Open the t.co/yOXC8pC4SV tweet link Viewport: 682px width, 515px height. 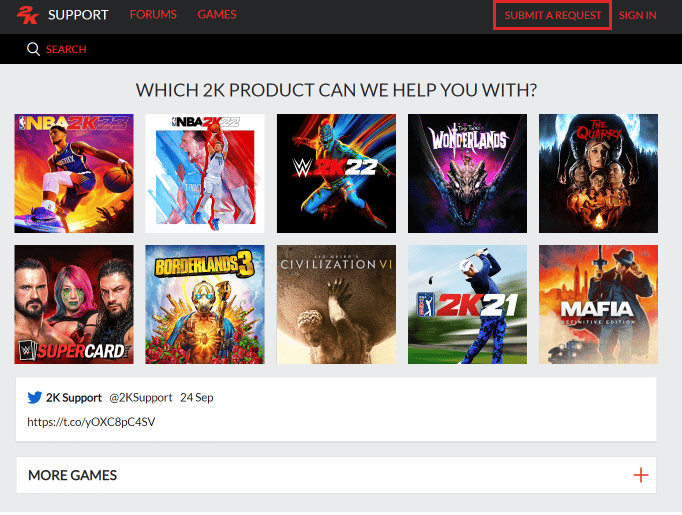[91, 422]
